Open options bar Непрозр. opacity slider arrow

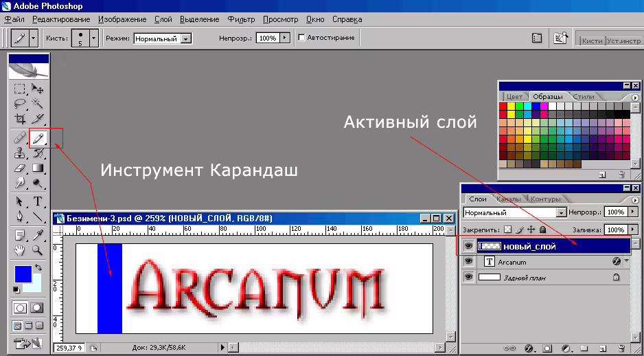286,38
